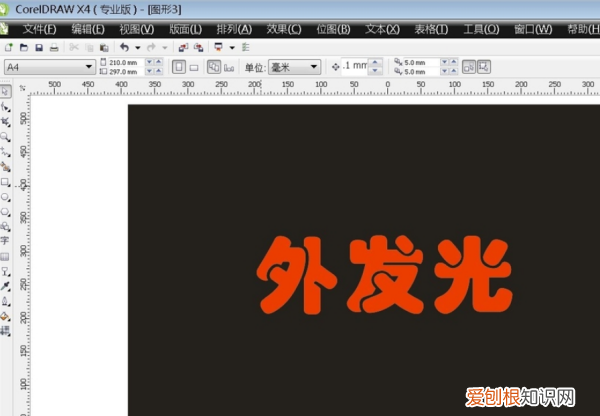Click the Undo arrow icon
This screenshot has width=600, height=416.
coord(124,47)
